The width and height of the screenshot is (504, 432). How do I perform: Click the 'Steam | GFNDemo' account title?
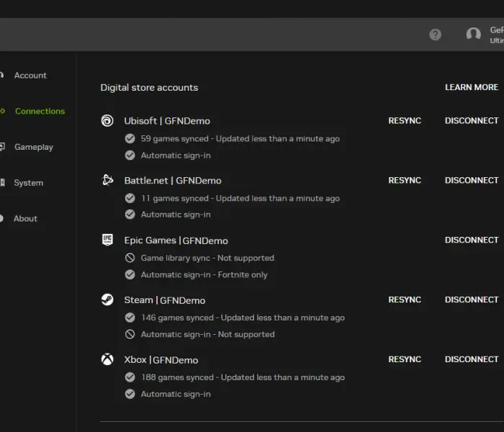(x=165, y=300)
